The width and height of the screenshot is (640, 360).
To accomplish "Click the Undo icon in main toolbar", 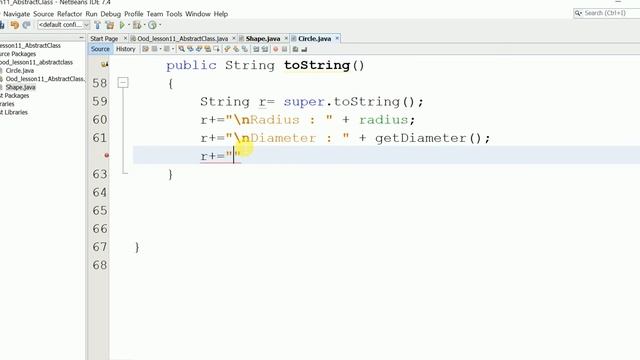I will pos(15,25).
